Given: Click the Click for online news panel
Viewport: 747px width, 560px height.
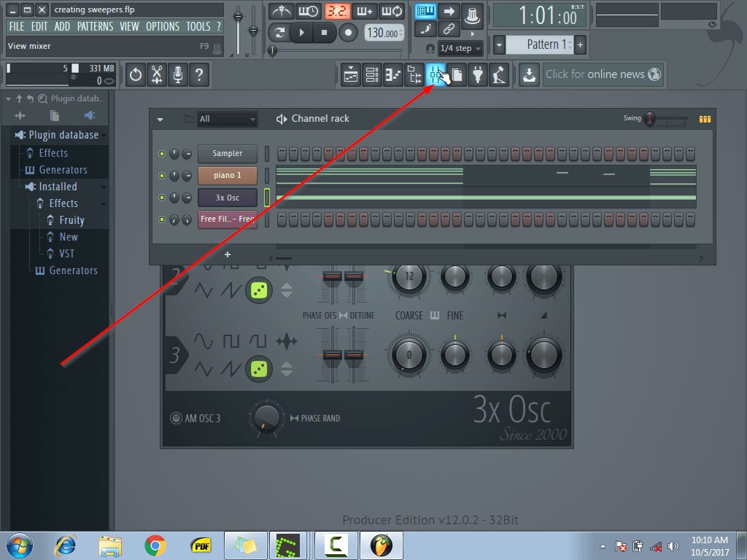Looking at the screenshot, I should coord(603,75).
